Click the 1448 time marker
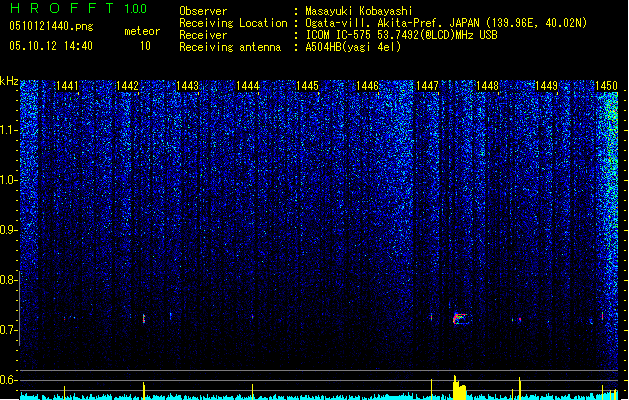Screen dimensions: 629x400 click(x=487, y=86)
